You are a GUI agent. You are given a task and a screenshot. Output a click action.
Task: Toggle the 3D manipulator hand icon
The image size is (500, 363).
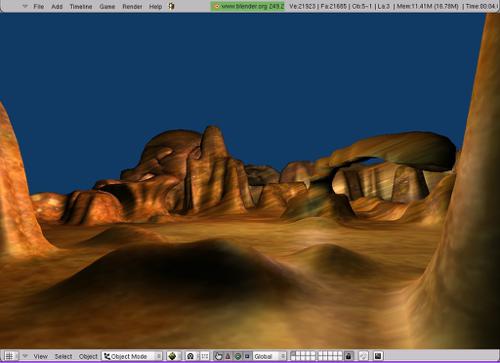coord(219,356)
